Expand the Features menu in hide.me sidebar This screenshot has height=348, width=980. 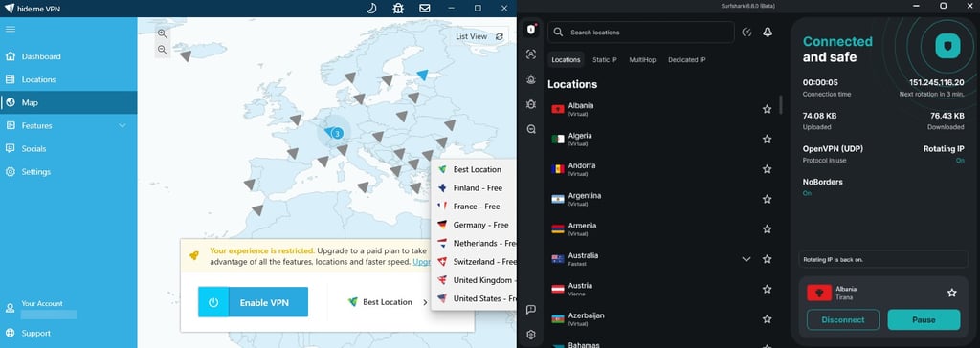click(x=122, y=125)
